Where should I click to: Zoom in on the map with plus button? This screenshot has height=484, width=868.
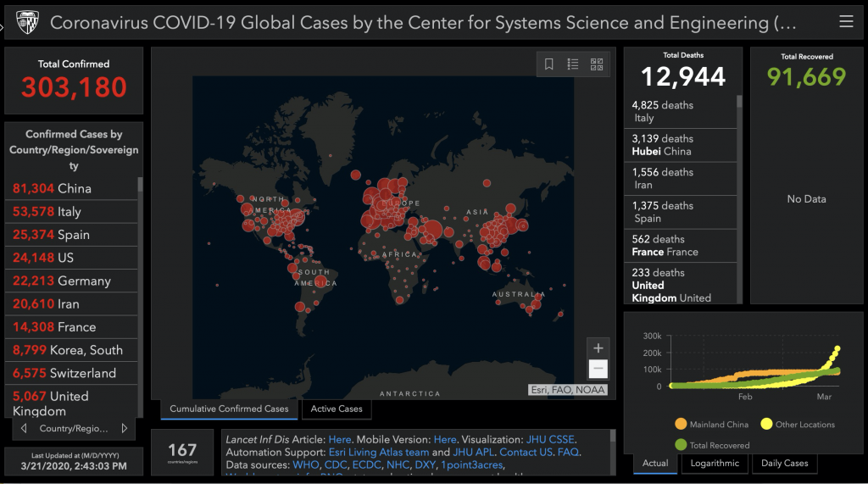point(598,348)
